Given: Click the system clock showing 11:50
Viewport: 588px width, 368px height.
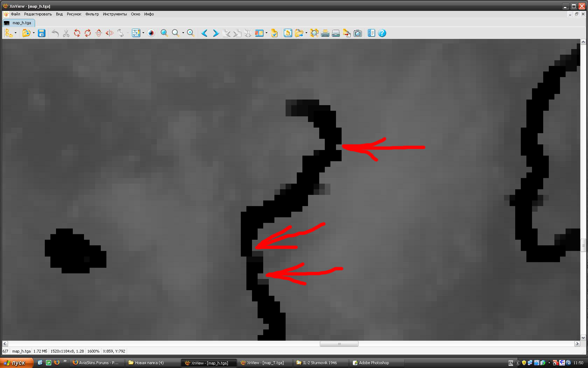Looking at the screenshot, I should (578, 363).
